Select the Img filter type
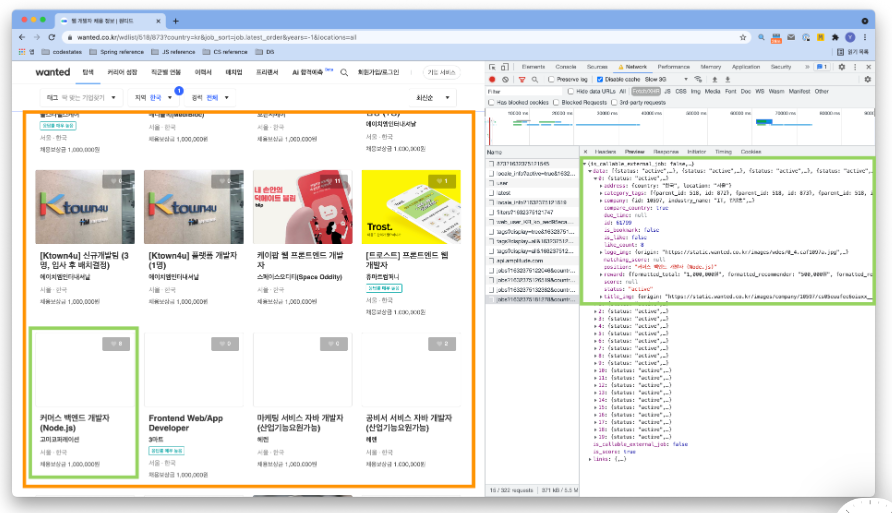This screenshot has height=513, width=892. click(695, 92)
